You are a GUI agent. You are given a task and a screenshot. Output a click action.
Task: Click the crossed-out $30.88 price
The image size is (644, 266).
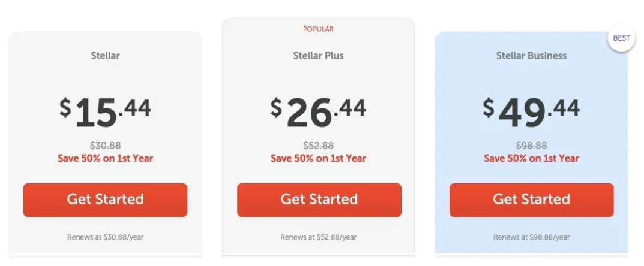point(105,146)
